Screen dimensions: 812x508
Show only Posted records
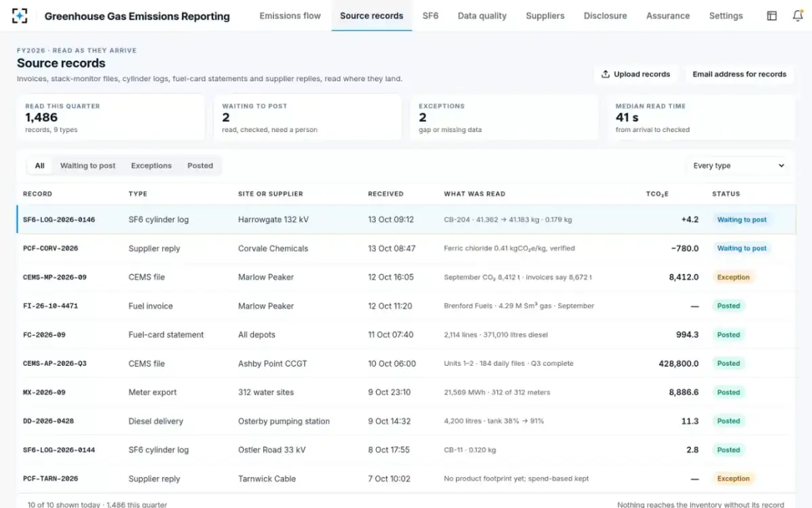(x=200, y=165)
